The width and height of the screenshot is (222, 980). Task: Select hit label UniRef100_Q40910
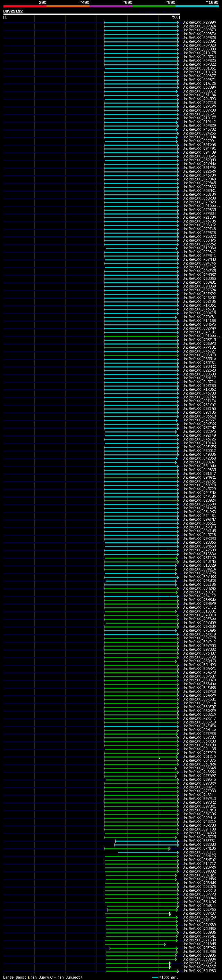199,615
